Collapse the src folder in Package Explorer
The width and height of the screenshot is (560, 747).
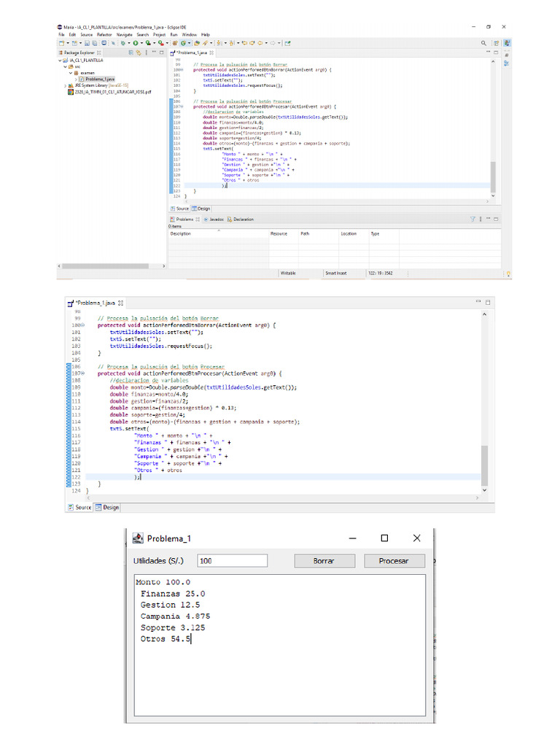coord(66,66)
